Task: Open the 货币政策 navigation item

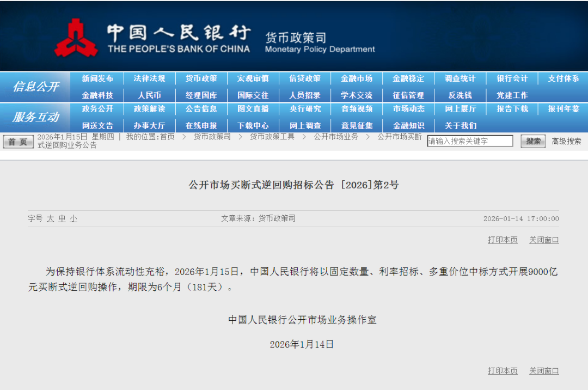Action: 201,78
